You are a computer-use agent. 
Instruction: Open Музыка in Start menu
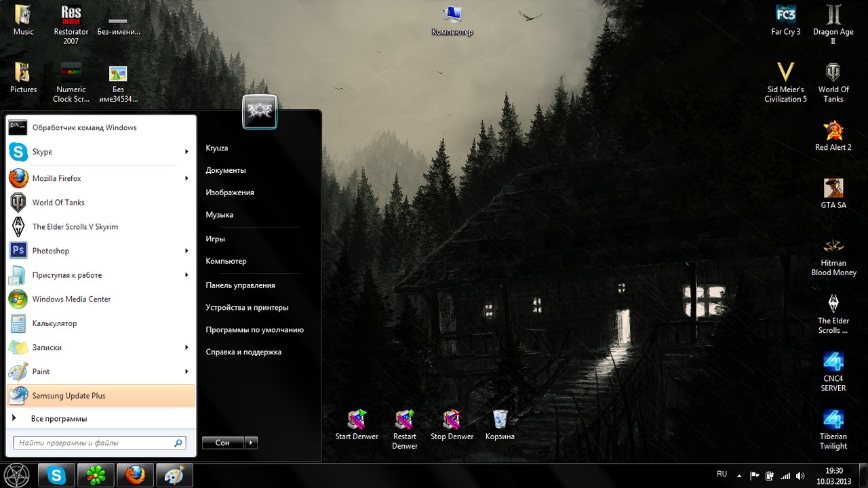tap(219, 215)
